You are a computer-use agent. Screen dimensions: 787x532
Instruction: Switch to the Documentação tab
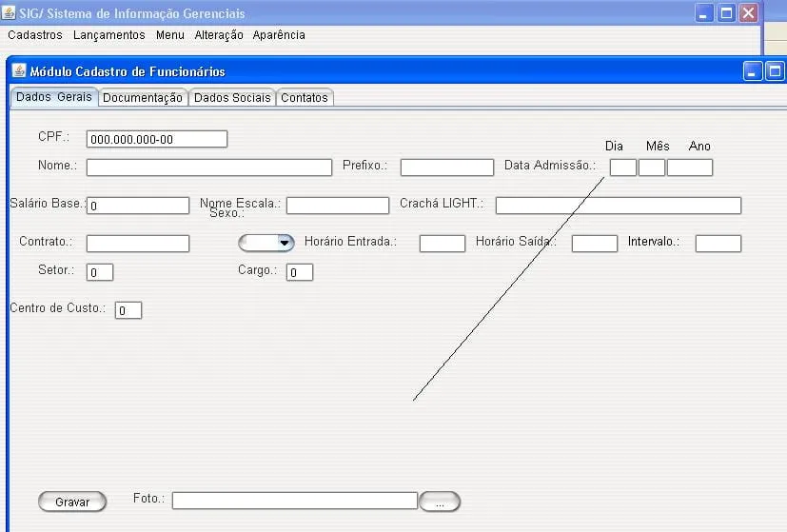click(x=143, y=97)
